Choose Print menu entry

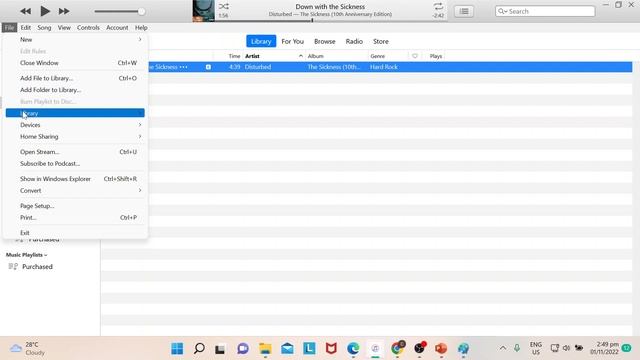point(75,218)
